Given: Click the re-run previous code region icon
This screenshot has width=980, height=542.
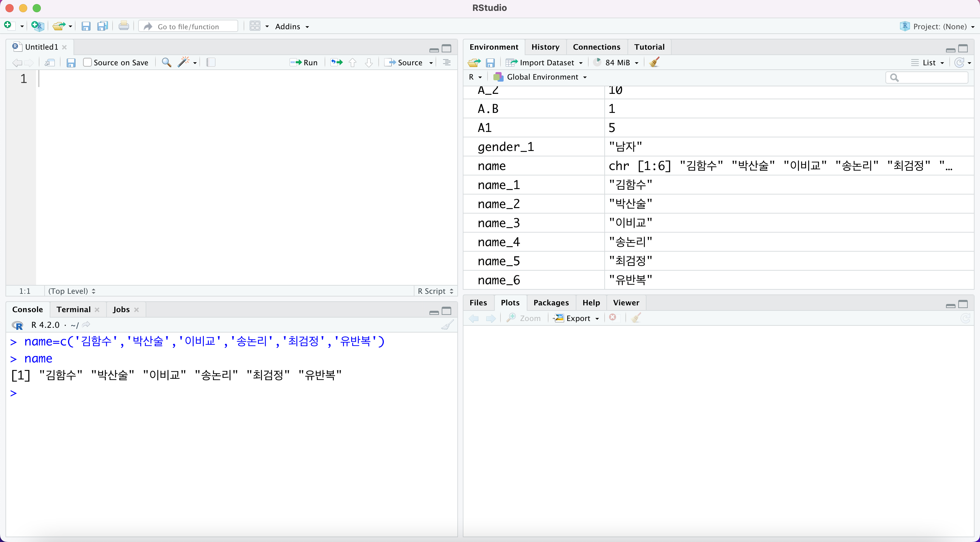Looking at the screenshot, I should (336, 63).
